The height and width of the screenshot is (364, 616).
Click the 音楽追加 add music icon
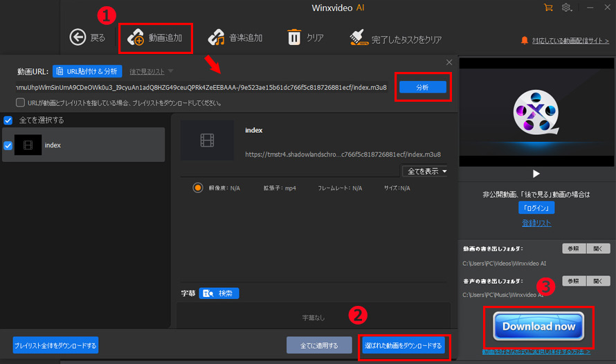pyautogui.click(x=217, y=38)
